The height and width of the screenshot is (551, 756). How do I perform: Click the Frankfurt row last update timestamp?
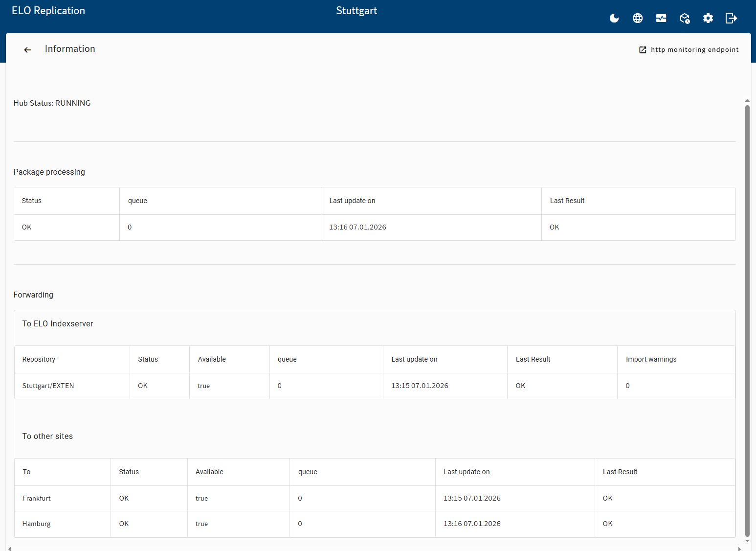472,499
